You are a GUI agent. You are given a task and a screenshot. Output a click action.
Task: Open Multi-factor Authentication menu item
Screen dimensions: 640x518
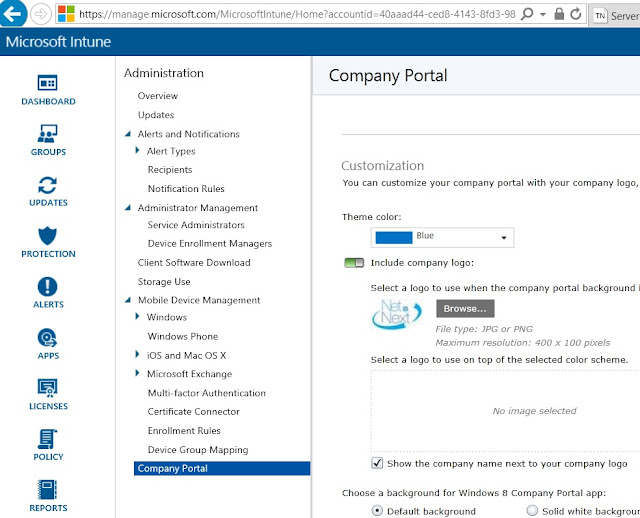click(206, 393)
